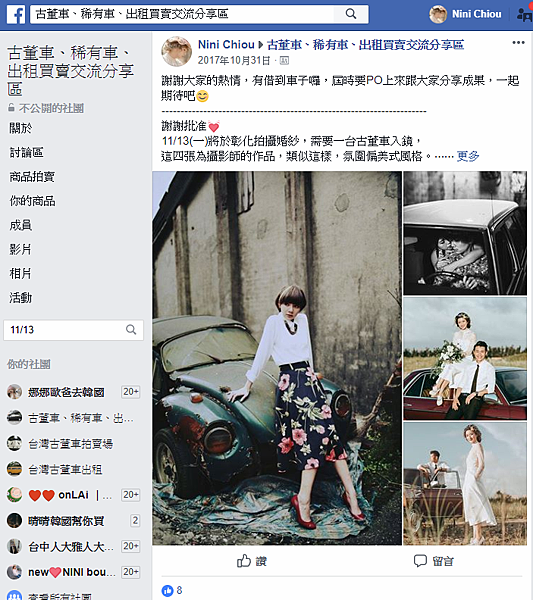Click the magnifier in top search bar
This screenshot has height=600, width=533.
click(351, 14)
